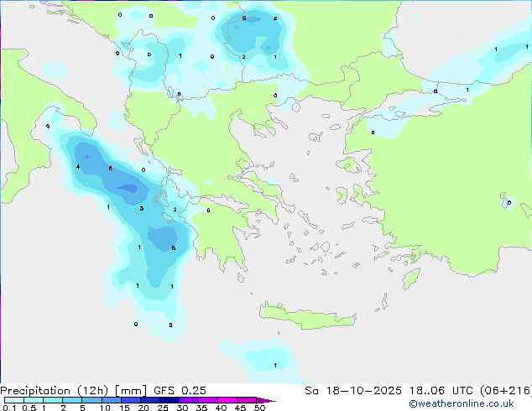The width and height of the screenshot is (532, 411).
Task: Click the "35" legend scale label
Action: [x=201, y=408]
